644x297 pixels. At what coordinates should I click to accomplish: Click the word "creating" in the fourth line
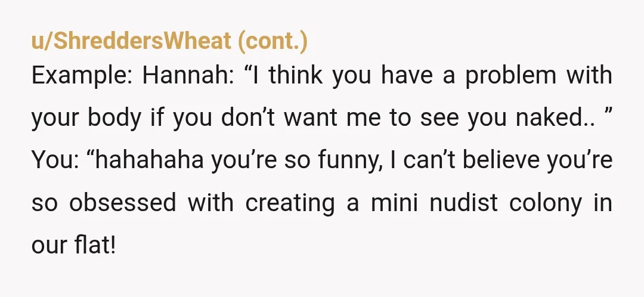pos(290,204)
